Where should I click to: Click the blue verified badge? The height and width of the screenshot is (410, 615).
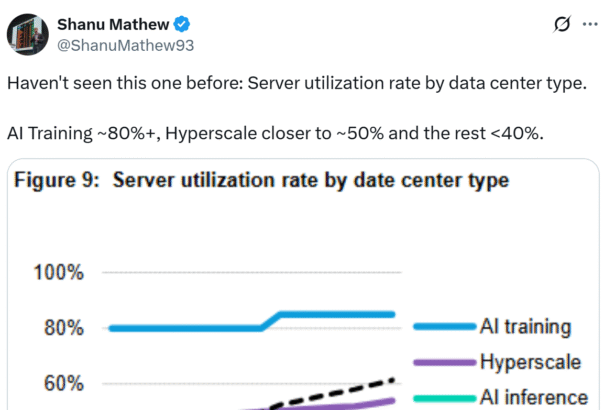185,24
